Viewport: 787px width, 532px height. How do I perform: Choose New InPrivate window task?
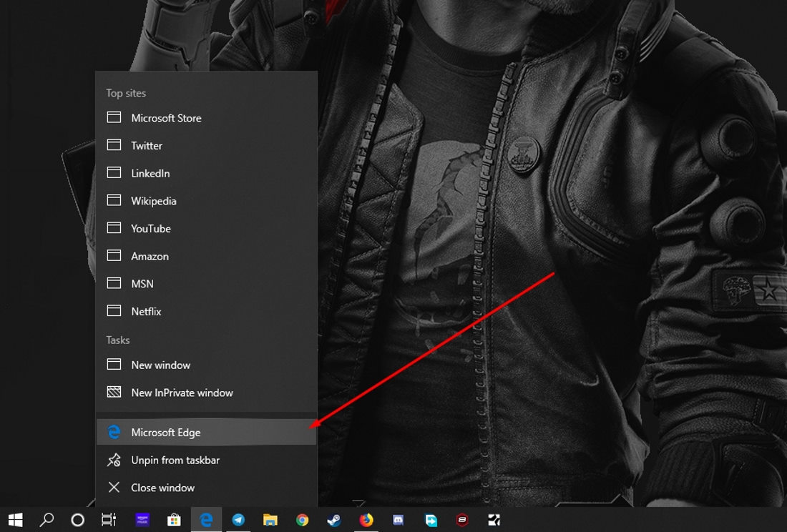(206, 392)
